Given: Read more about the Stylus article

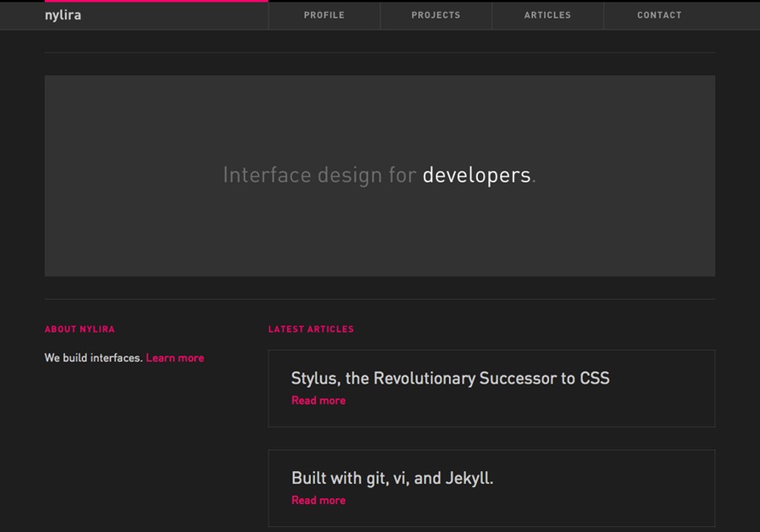Looking at the screenshot, I should click(x=318, y=400).
